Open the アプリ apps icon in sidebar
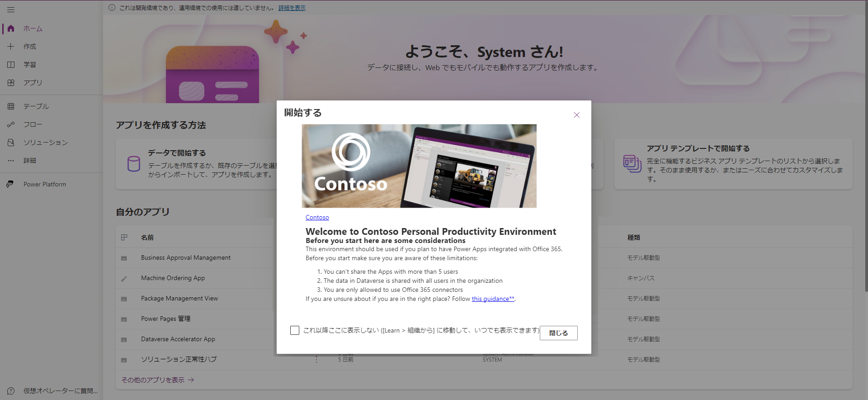This screenshot has height=400, width=868. point(11,83)
